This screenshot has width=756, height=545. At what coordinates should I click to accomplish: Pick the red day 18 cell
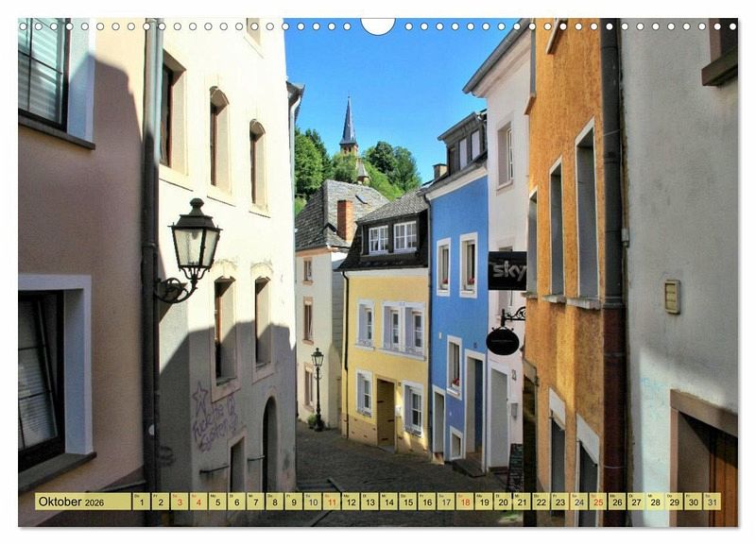465,502
